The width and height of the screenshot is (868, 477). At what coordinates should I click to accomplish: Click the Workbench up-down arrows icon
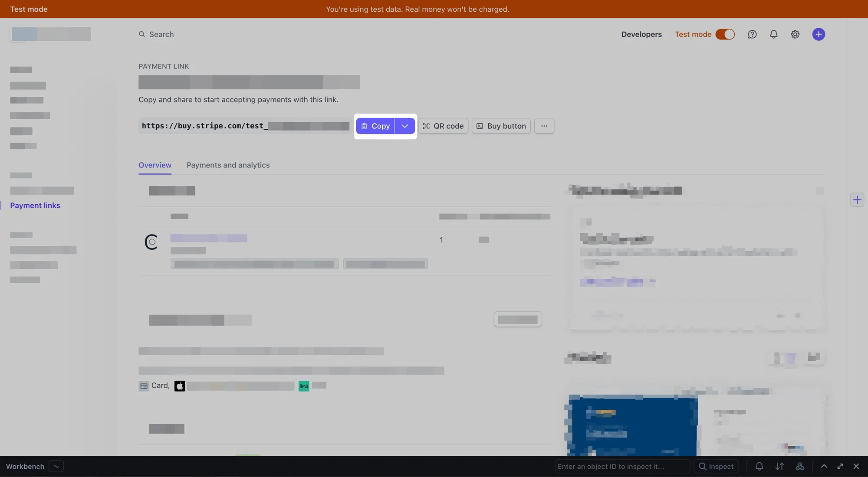point(779,467)
